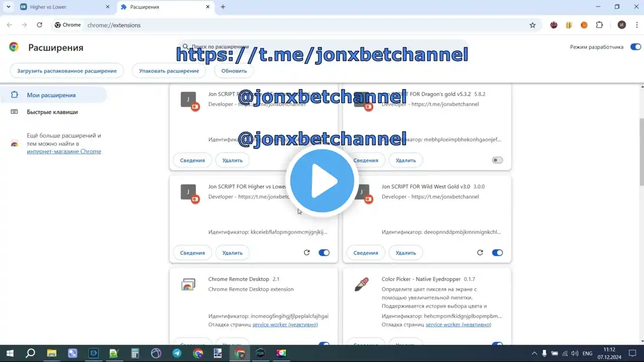Reload the Higher vs Lower extension
Image resolution: width=644 pixels, height=362 pixels.
coord(307,252)
